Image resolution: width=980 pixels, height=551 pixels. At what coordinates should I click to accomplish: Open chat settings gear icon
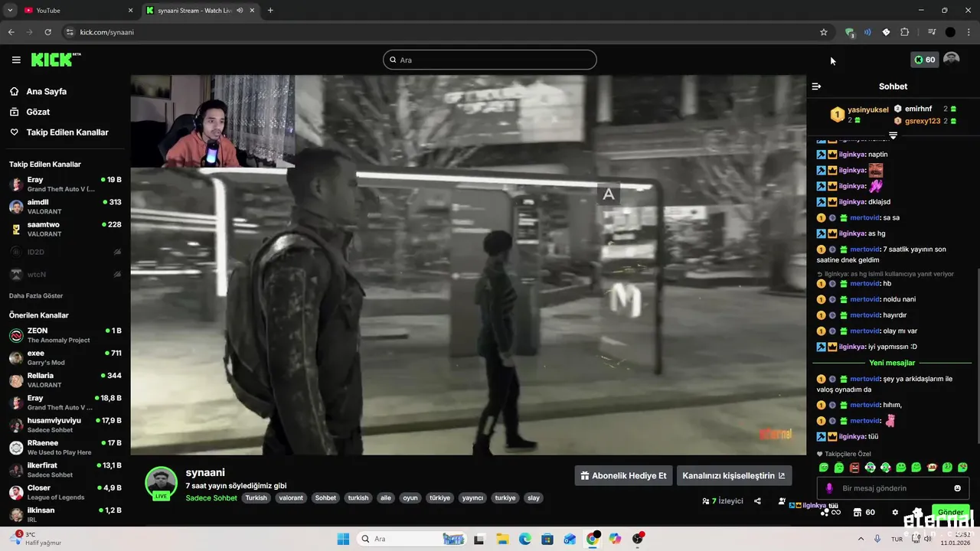tap(895, 512)
